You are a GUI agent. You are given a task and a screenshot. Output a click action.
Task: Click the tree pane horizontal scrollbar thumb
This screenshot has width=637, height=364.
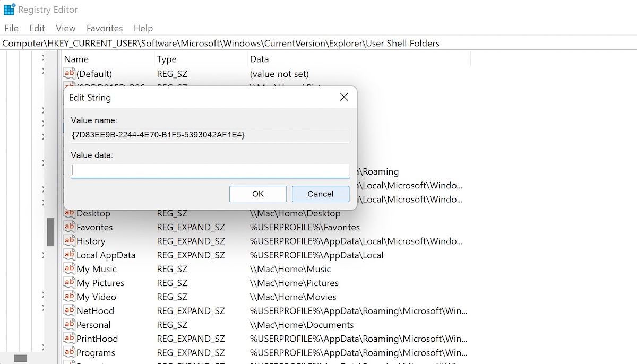pos(20,359)
